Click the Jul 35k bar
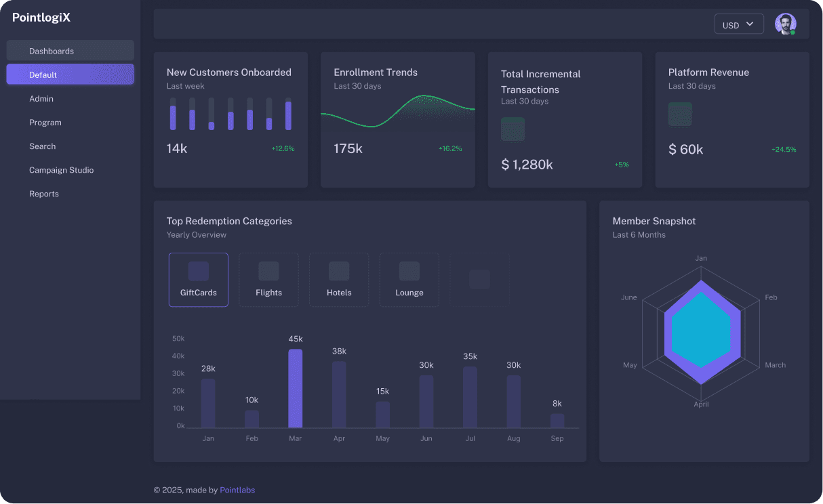This screenshot has height=504, width=823. (470, 397)
